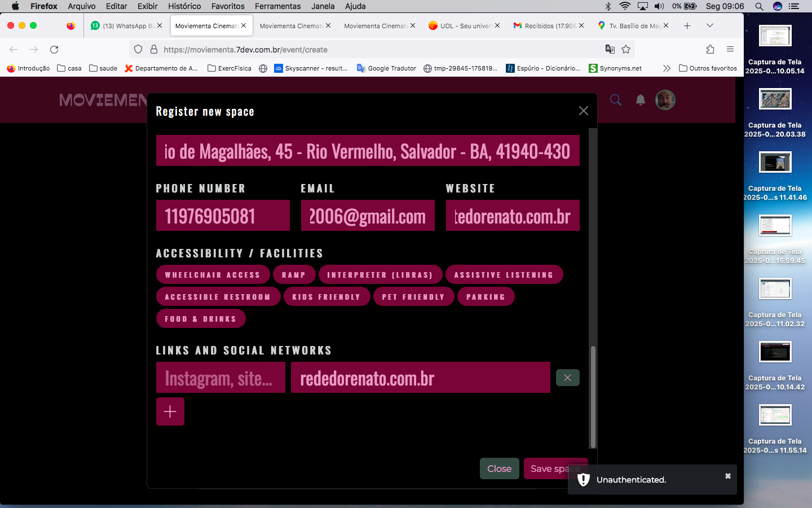Show more bookmarks with the chevron

point(667,68)
